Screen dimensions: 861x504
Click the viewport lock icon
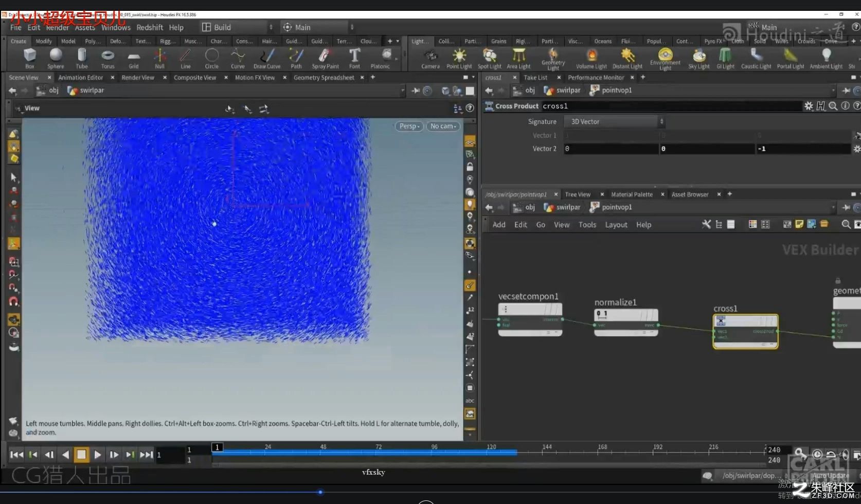click(470, 167)
